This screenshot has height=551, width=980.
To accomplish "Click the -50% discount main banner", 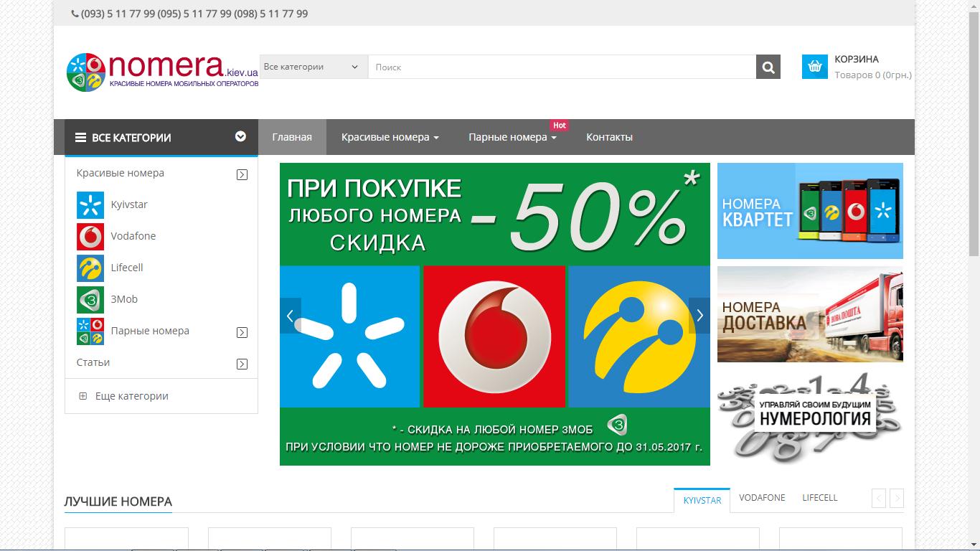I will pos(495,314).
